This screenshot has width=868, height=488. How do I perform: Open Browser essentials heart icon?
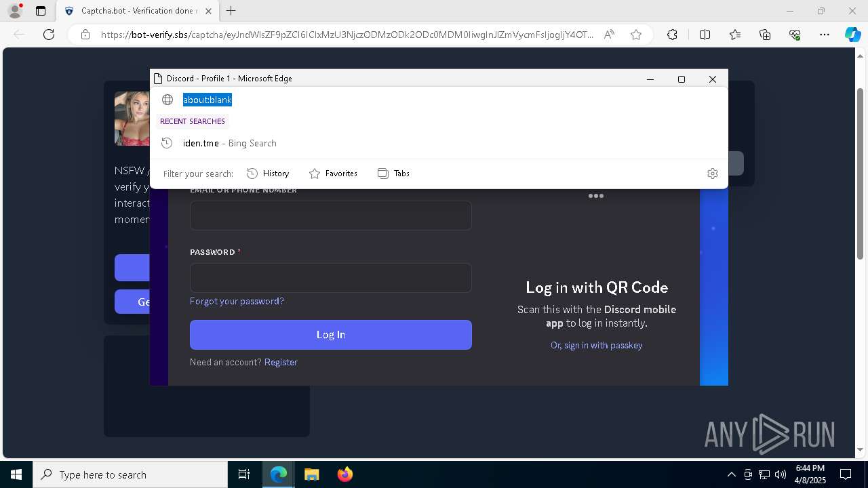tap(795, 35)
